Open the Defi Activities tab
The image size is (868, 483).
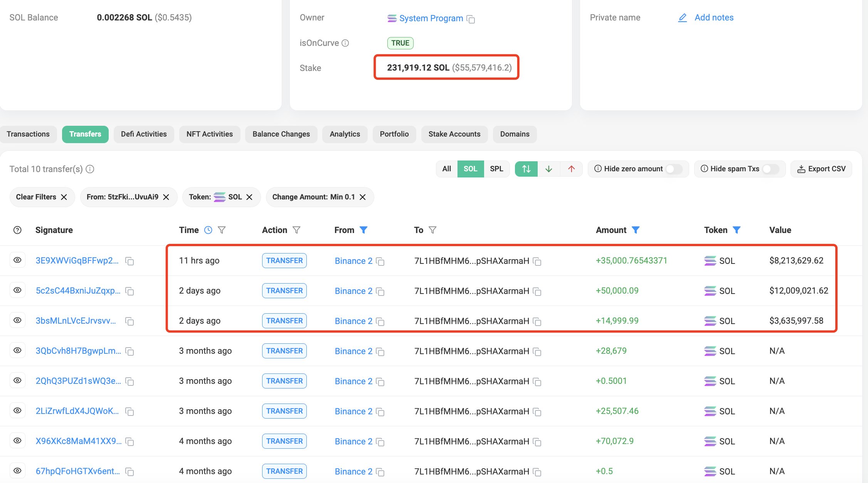click(143, 134)
